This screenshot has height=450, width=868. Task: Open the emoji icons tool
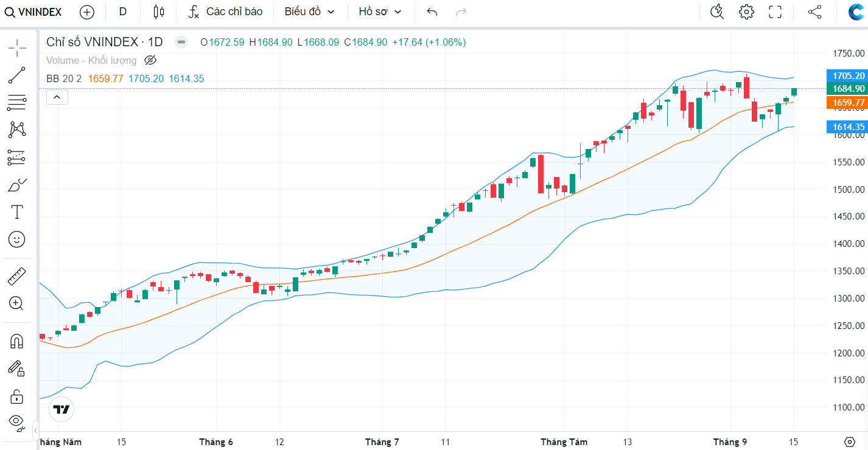(x=17, y=240)
